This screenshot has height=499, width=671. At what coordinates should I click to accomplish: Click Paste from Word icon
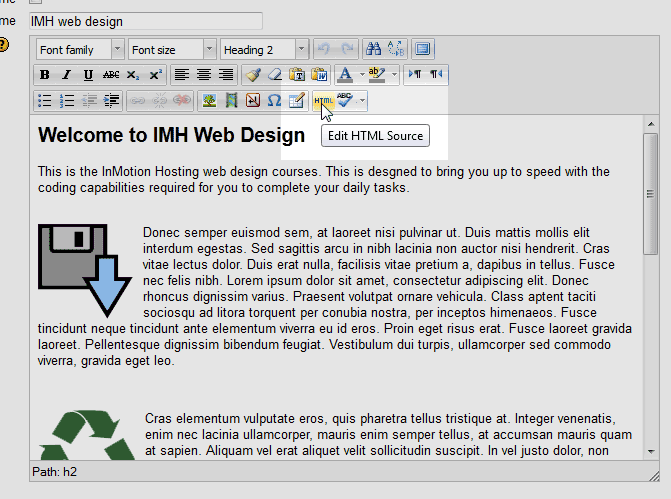[x=319, y=75]
